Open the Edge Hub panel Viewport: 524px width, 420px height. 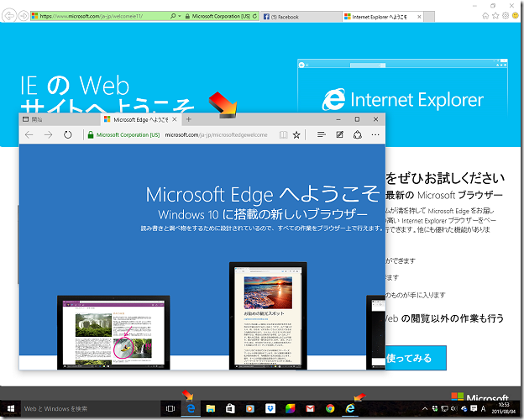pyautogui.click(x=322, y=134)
